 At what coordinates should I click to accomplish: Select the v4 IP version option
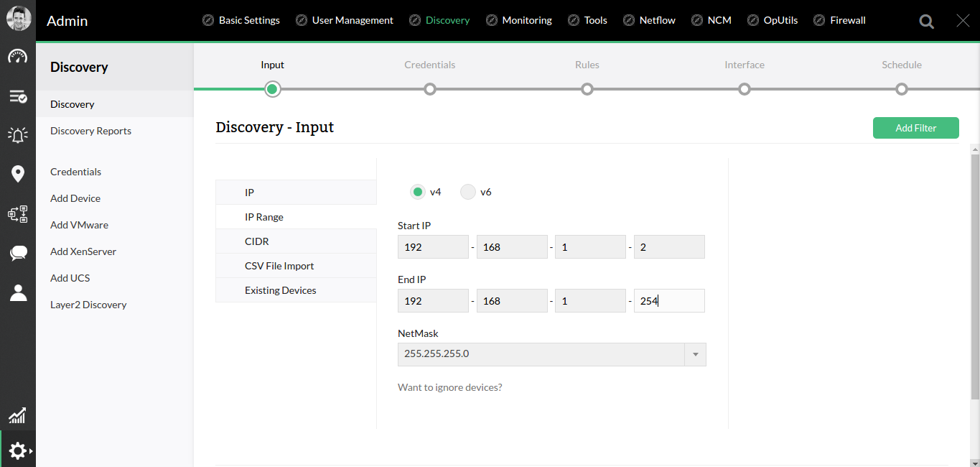(x=417, y=192)
